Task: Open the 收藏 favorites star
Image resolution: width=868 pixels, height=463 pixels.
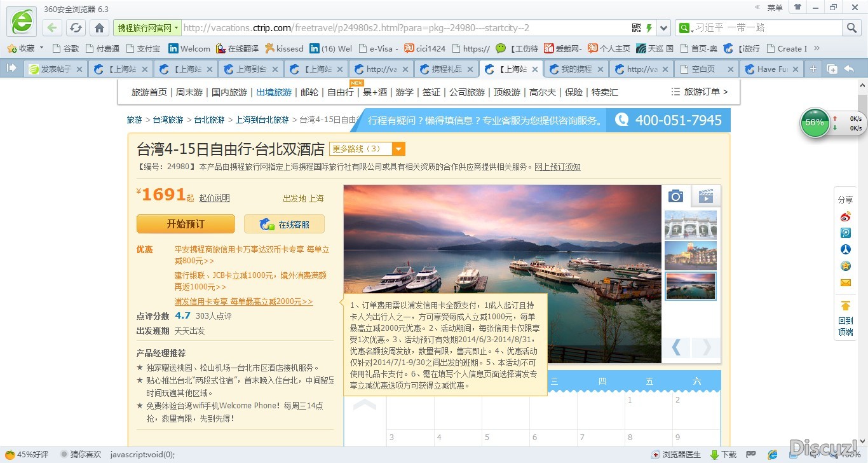Action: (x=22, y=48)
